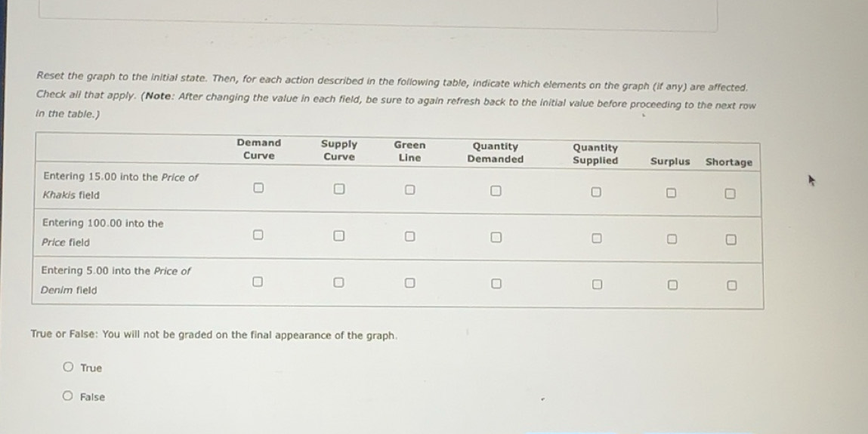Check Quantity Supplied for Price of Khakis row
Viewport: 868px width, 434px height.
point(595,192)
